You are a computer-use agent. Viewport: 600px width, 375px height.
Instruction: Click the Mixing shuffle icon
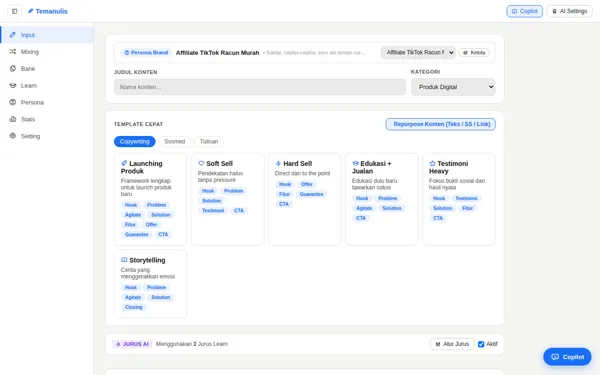click(13, 52)
